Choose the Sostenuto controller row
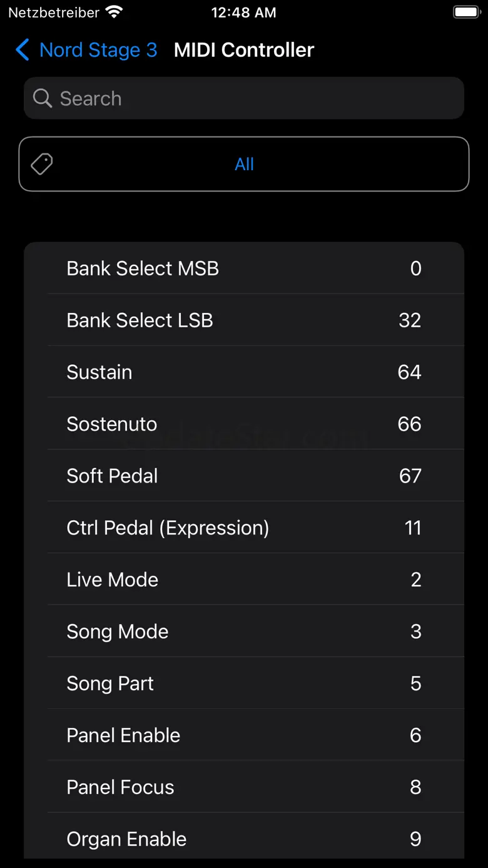 (244, 424)
